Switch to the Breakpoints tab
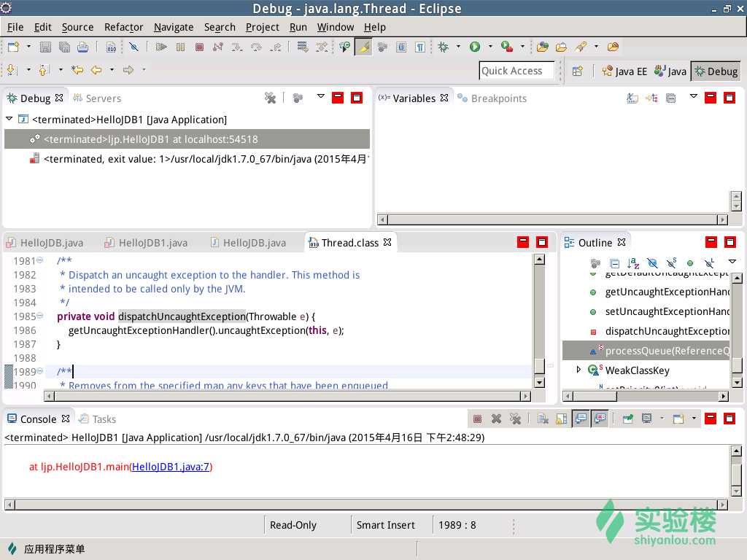 coord(492,98)
